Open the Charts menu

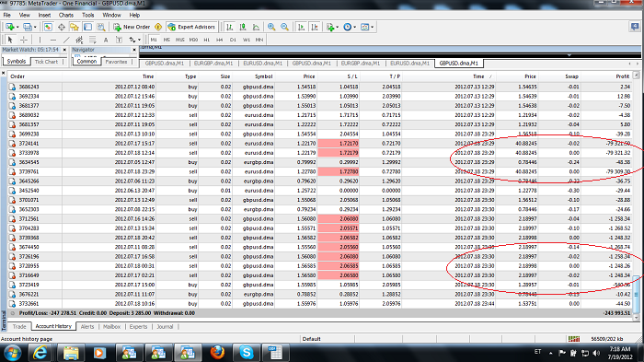click(x=65, y=15)
